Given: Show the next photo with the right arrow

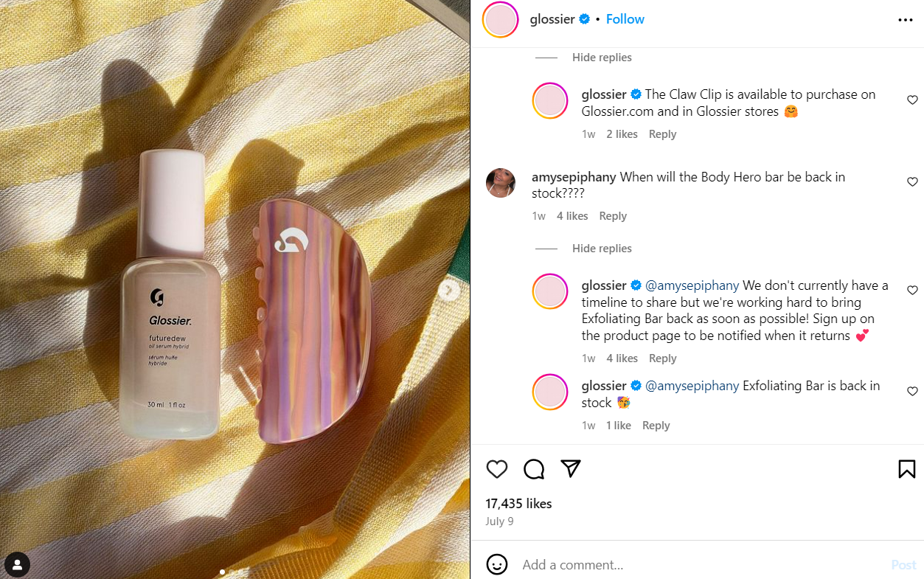Looking at the screenshot, I should point(448,290).
